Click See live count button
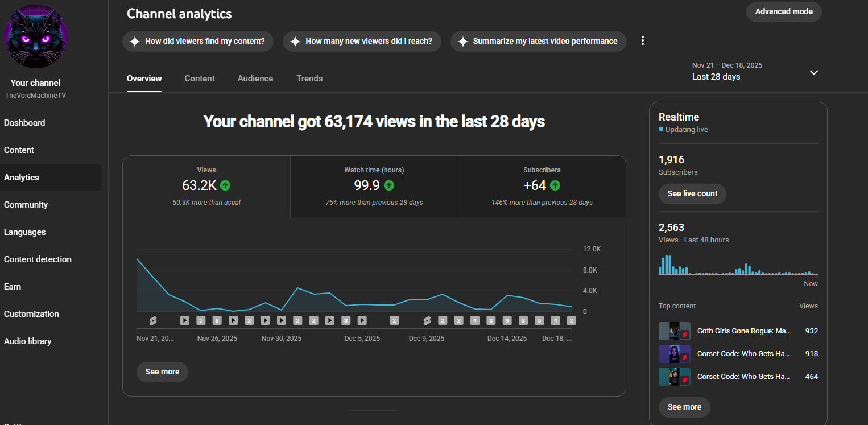868x425 pixels. [x=692, y=194]
